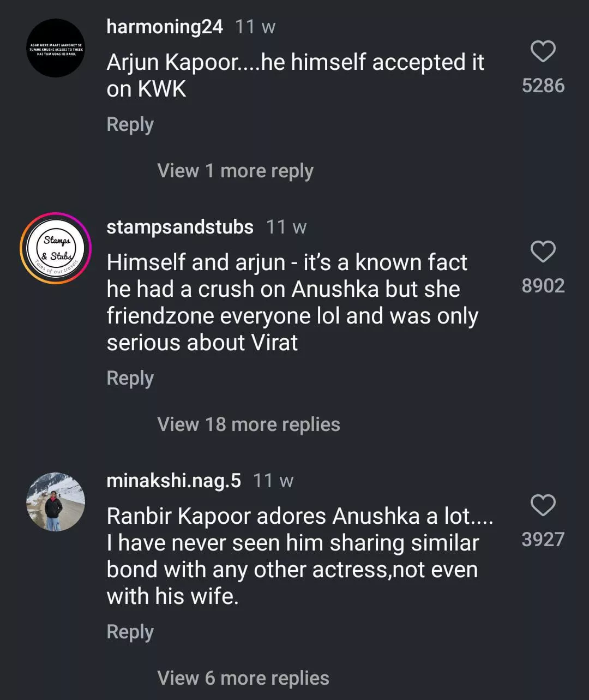View the 5286 likes count
The image size is (589, 700).
(543, 86)
